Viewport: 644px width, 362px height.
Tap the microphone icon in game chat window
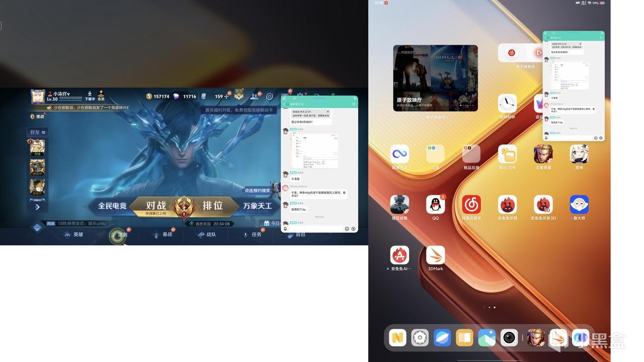(285, 229)
